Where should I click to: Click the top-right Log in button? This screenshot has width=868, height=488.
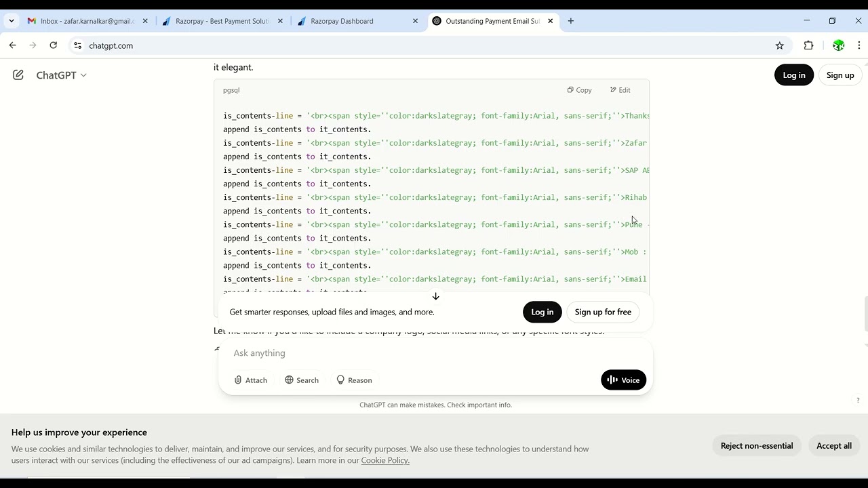click(x=794, y=75)
